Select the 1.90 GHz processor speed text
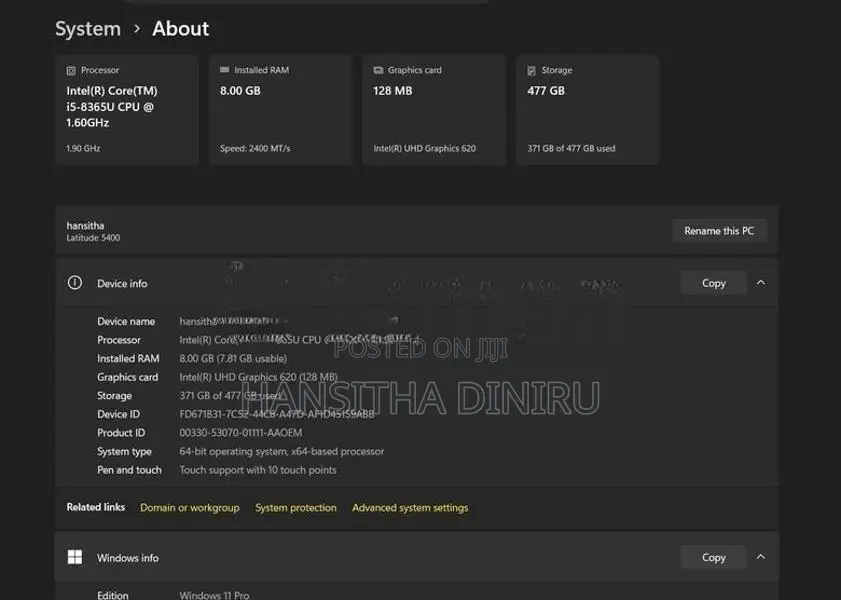 click(83, 149)
